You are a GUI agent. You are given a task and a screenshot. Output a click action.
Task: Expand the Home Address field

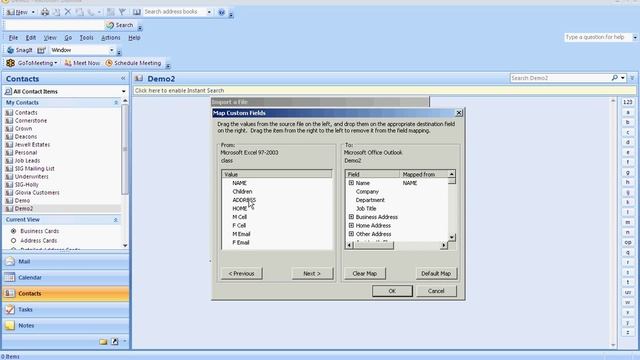click(x=351, y=225)
